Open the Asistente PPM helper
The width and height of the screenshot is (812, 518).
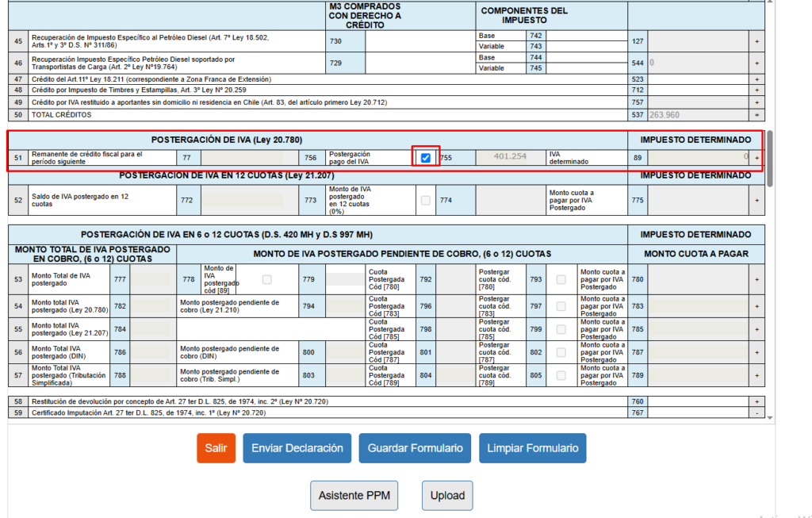coord(354,495)
